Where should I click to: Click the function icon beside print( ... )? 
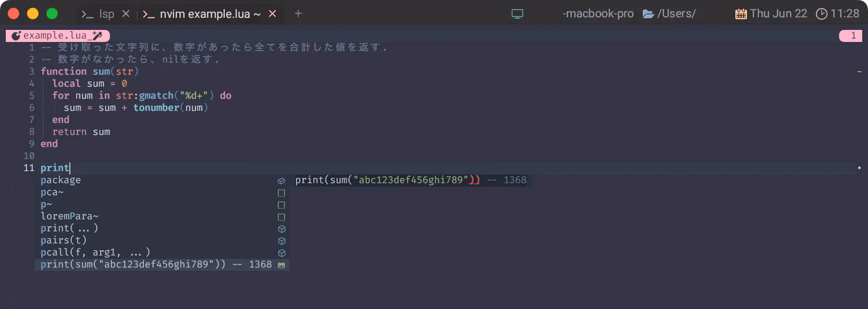click(x=282, y=229)
